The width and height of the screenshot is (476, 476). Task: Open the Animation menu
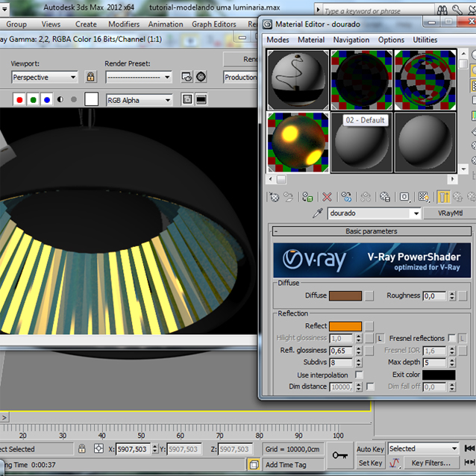166,24
